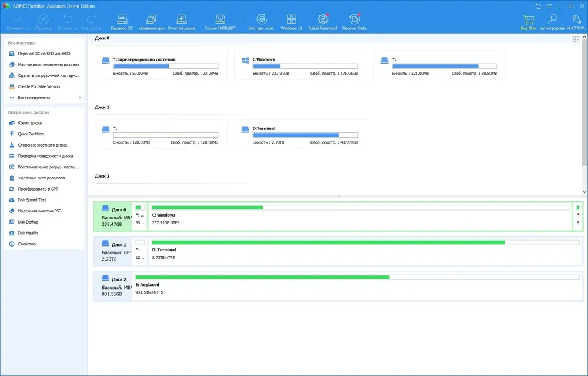The width and height of the screenshot is (588, 376).
Task: Click the scrollbar down arrow in partition list
Action: [584, 192]
